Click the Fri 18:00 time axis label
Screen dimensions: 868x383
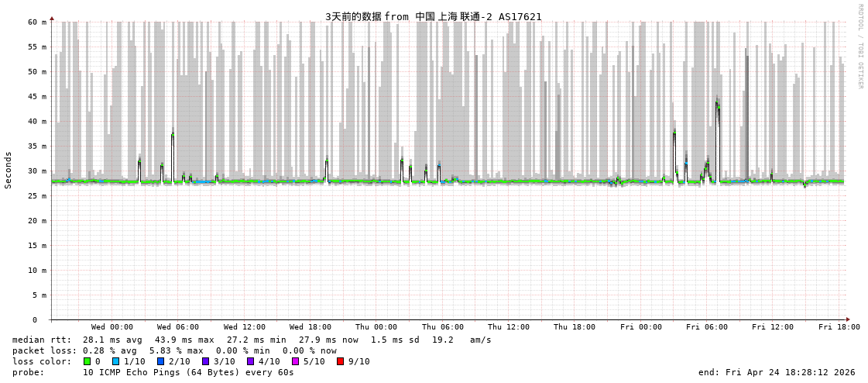[839, 327]
